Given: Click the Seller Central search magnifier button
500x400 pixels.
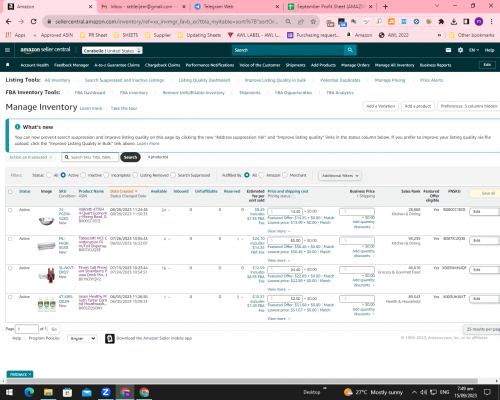Looking at the screenshot, I should pyautogui.click(x=350, y=50).
